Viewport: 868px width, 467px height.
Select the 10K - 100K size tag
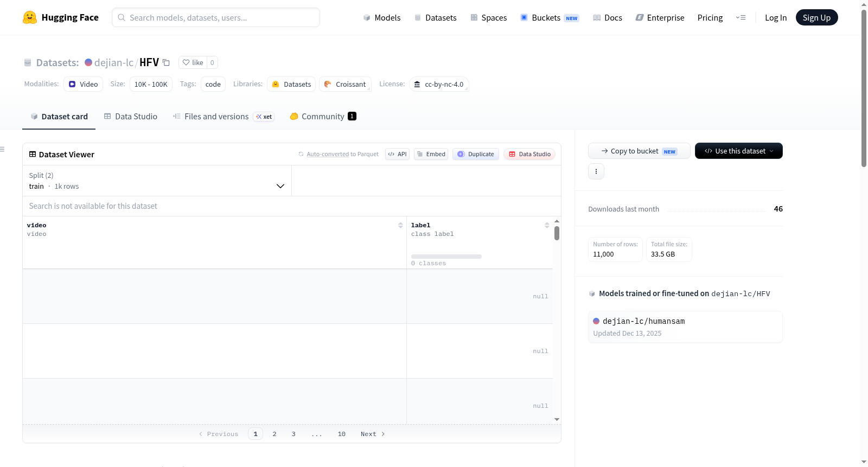point(151,84)
